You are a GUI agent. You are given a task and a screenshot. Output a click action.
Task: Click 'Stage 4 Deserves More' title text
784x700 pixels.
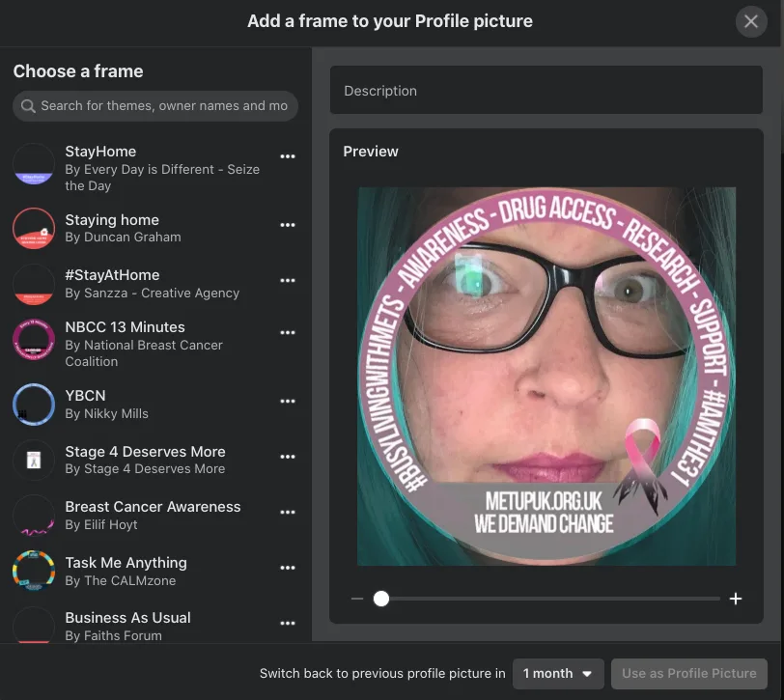pos(145,452)
